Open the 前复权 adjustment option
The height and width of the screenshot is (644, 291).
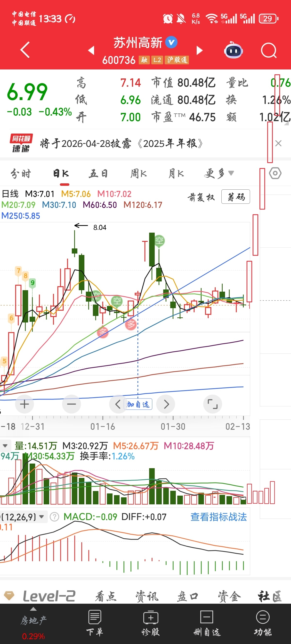(201, 197)
